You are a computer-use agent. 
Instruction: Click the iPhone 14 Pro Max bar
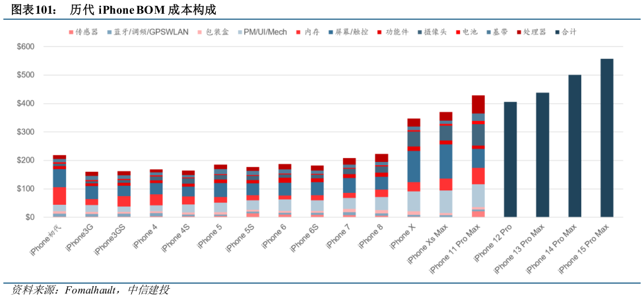(x=575, y=145)
